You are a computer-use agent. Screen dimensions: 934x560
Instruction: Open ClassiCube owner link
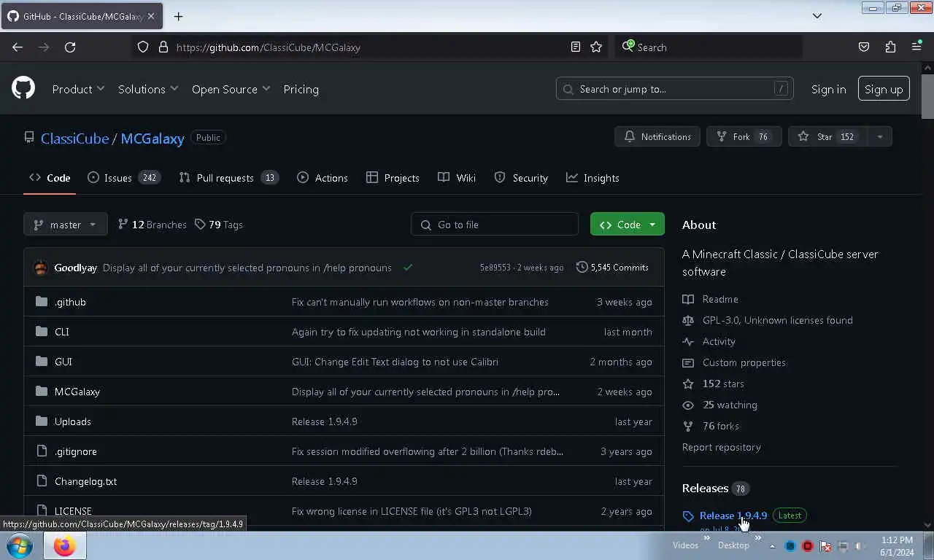tap(74, 139)
